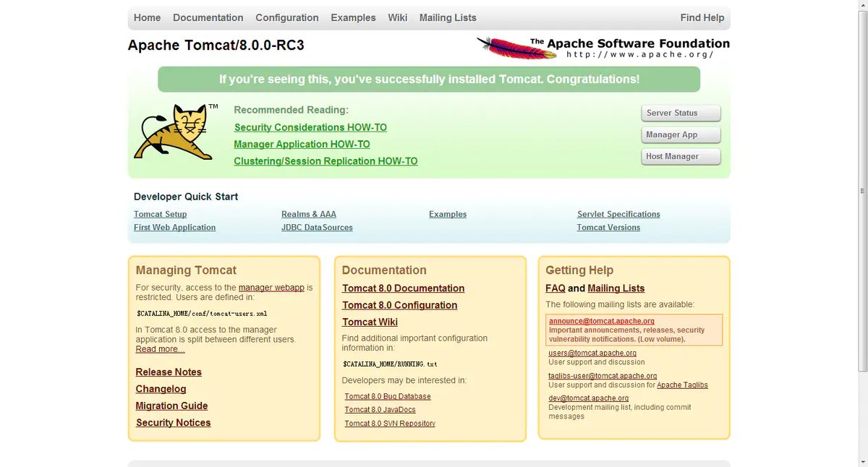Open the Tomcat 8.0 Configuration link

(x=399, y=305)
